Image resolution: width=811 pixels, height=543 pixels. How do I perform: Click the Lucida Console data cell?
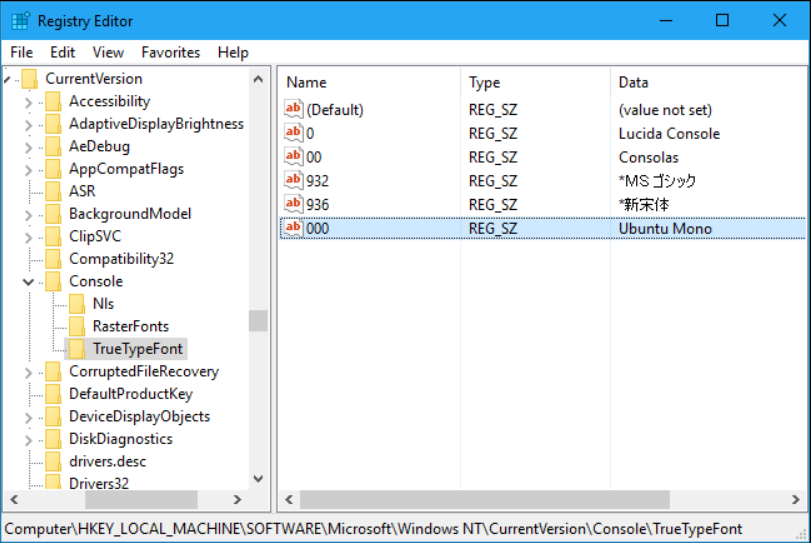[669, 133]
